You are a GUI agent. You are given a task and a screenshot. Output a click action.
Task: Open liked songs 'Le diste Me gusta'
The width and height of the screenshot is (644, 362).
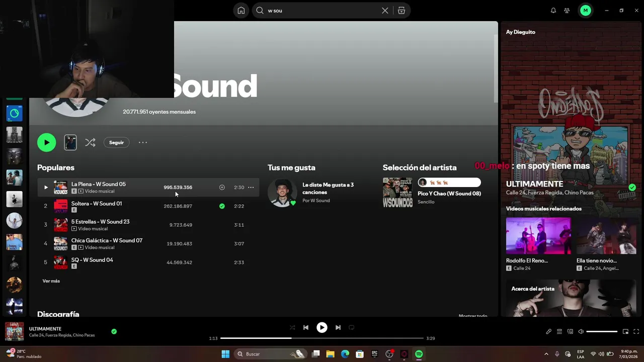(328, 189)
